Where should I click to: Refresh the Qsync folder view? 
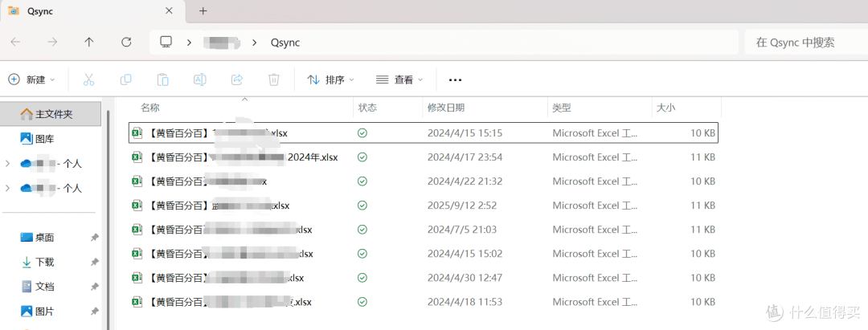(126, 43)
